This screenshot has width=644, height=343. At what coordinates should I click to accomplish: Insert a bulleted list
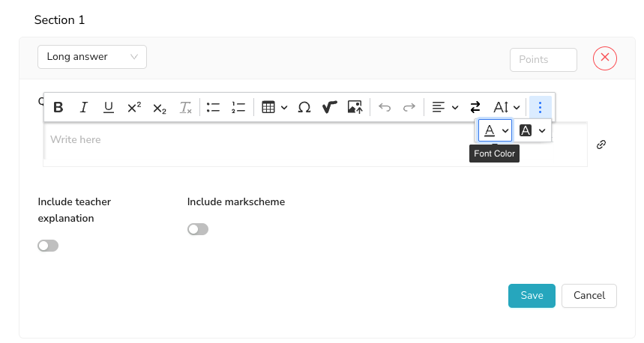[213, 107]
